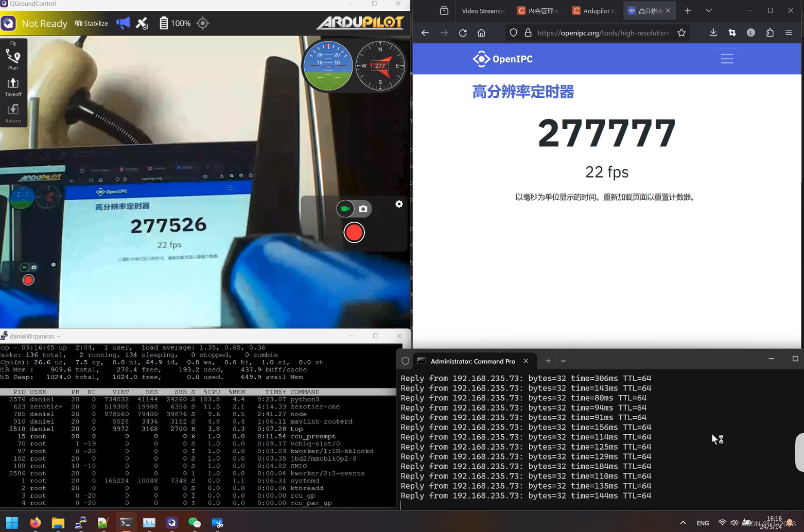Click the Takeoff button in Fly toolbar

[13, 86]
